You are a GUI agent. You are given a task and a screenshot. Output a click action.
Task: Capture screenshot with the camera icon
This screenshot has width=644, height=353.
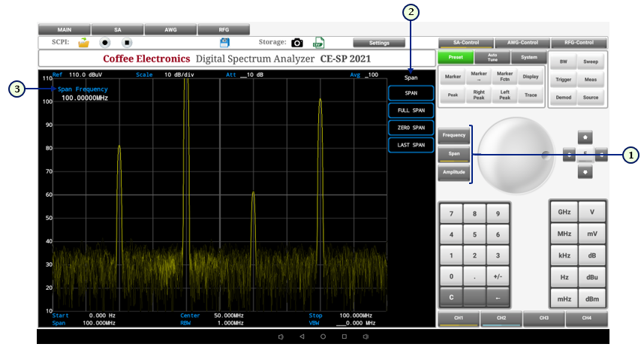click(x=297, y=43)
